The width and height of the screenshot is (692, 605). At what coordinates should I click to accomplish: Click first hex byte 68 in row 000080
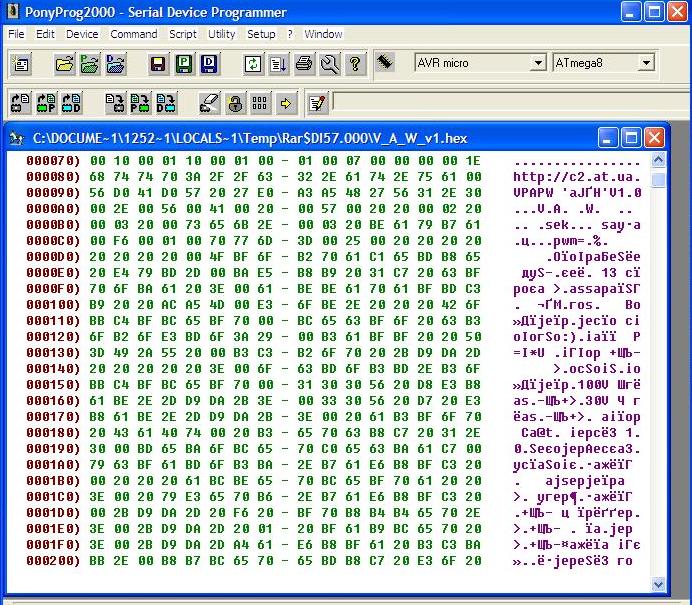click(98, 177)
